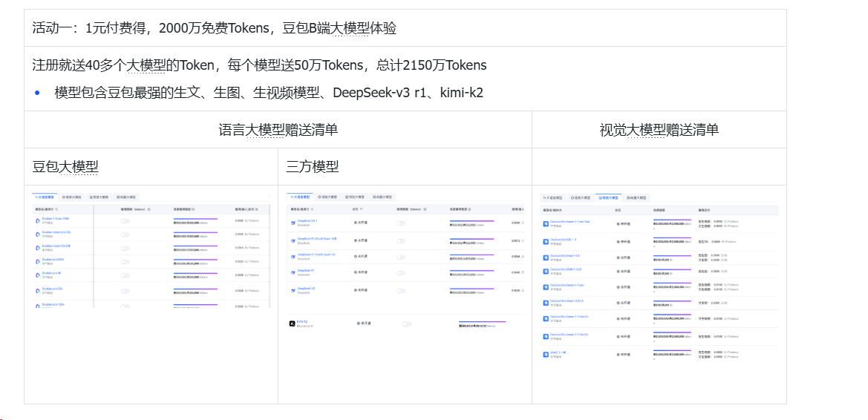Open 状态 filter funnel in 三方模型 panel
868x420 pixels.
(x=362, y=209)
